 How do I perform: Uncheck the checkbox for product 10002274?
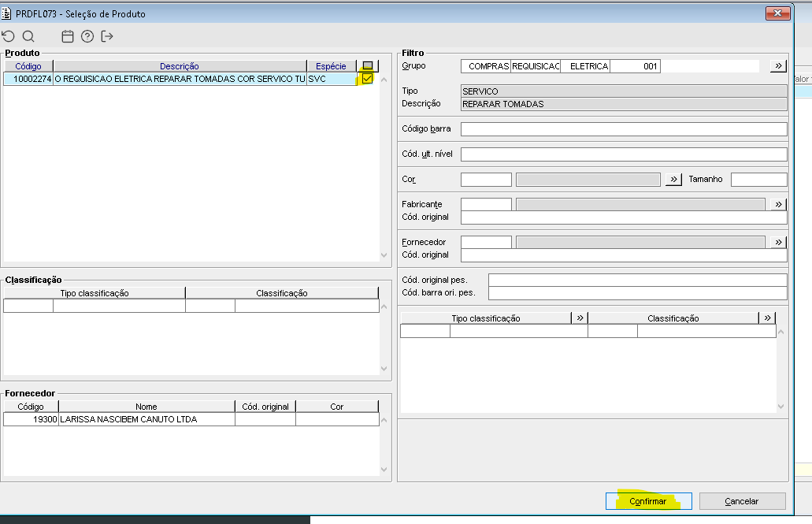(367, 79)
